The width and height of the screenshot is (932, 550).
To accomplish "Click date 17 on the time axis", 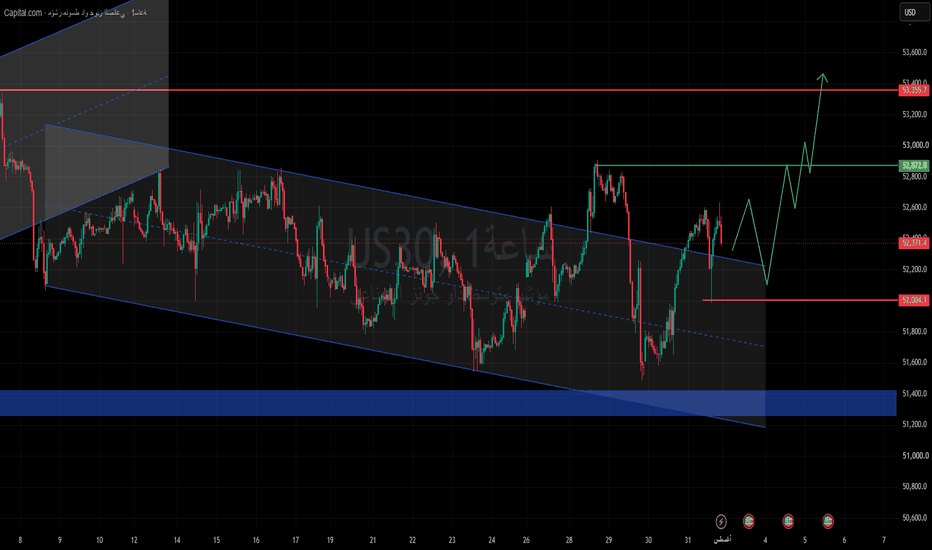I will [295, 540].
